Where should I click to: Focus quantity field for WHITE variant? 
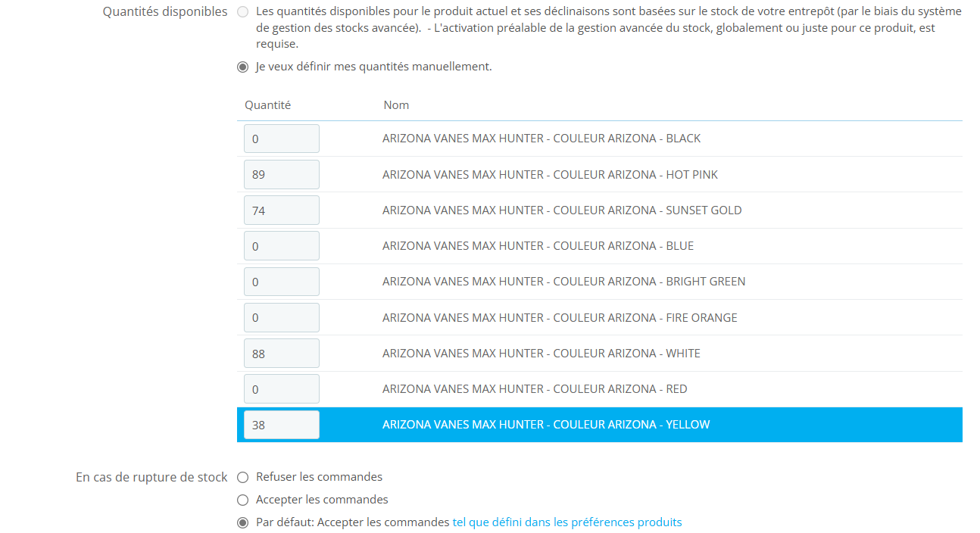(x=282, y=353)
